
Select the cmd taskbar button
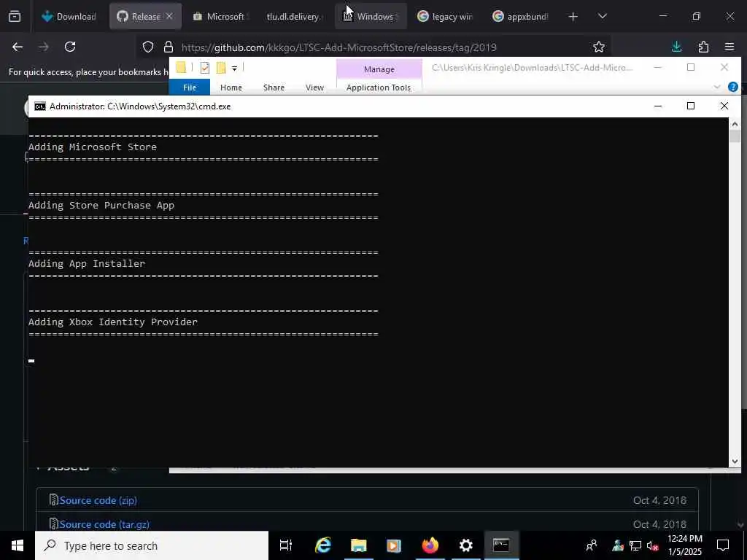(501, 545)
